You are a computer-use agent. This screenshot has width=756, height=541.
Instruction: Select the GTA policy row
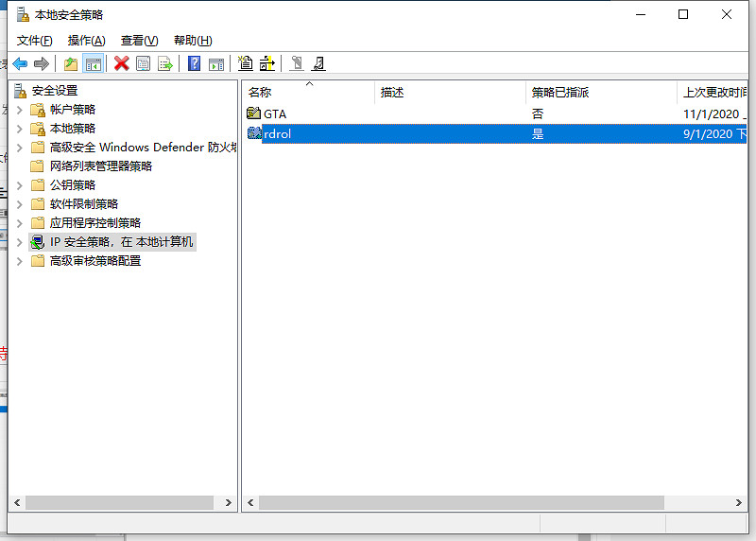274,113
